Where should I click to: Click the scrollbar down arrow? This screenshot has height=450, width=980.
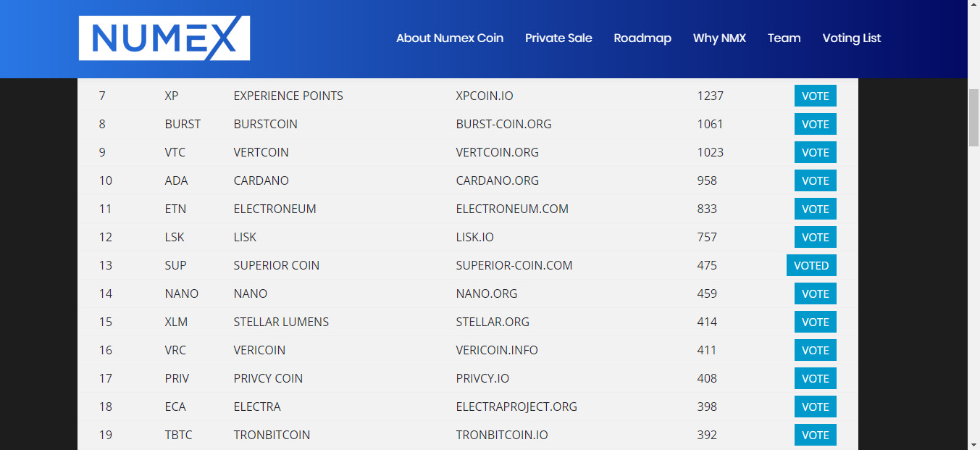(973, 443)
